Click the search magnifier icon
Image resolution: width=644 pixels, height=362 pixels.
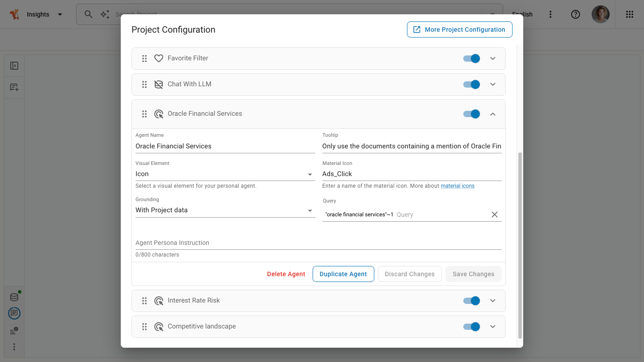(x=89, y=14)
